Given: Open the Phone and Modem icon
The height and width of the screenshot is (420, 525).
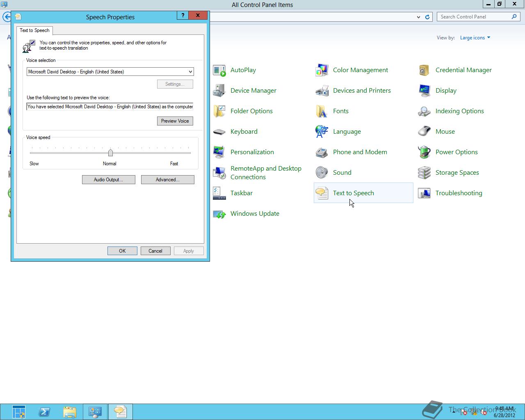Looking at the screenshot, I should [x=322, y=152].
